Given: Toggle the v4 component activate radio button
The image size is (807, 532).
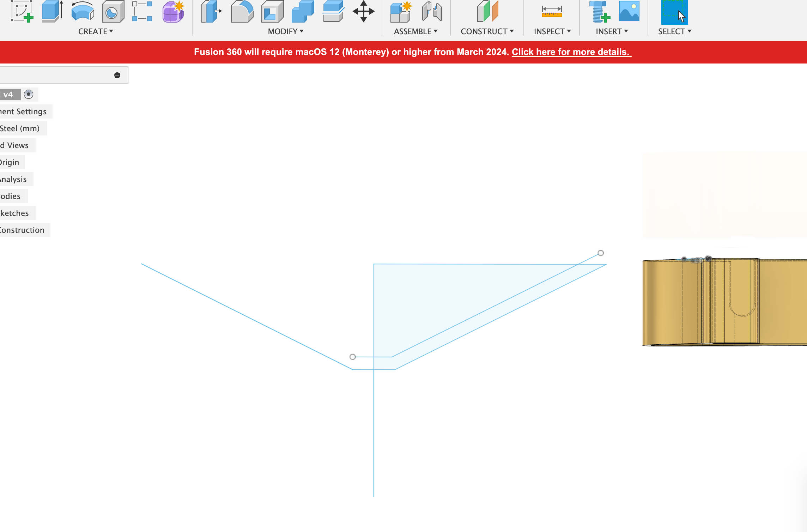Looking at the screenshot, I should pos(29,95).
